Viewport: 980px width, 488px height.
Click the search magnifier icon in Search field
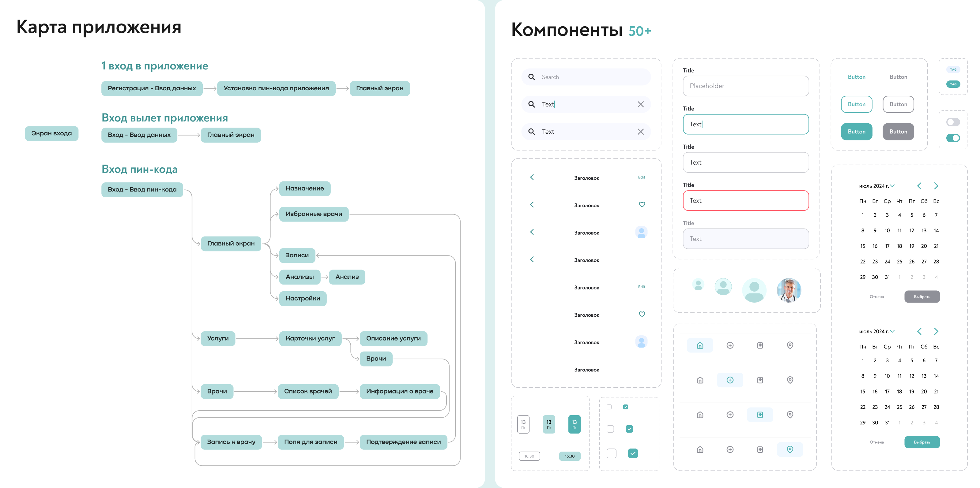click(531, 77)
